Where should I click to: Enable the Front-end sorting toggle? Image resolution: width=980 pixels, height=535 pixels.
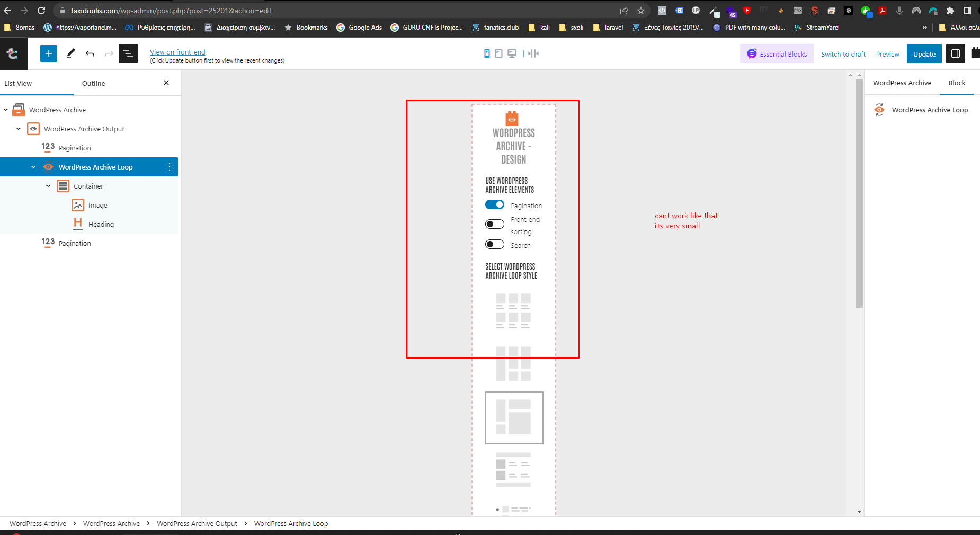pos(495,224)
